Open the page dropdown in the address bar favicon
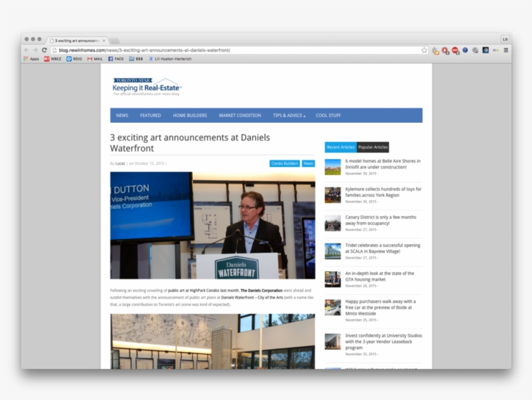532x400 pixels. tap(54, 49)
